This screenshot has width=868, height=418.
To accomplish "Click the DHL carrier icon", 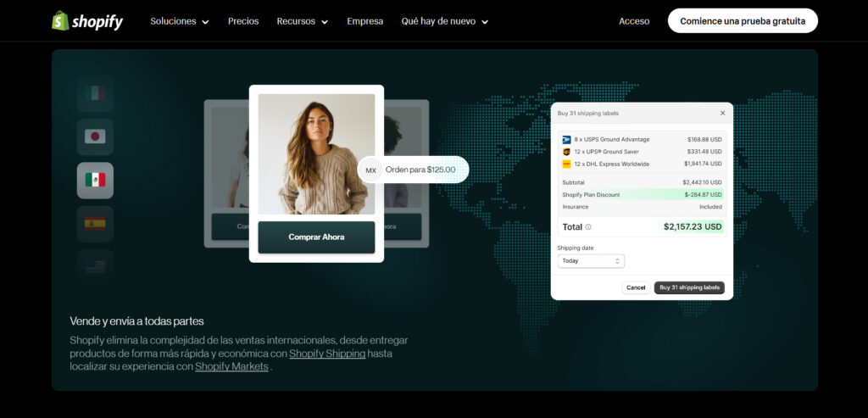I will point(566,164).
